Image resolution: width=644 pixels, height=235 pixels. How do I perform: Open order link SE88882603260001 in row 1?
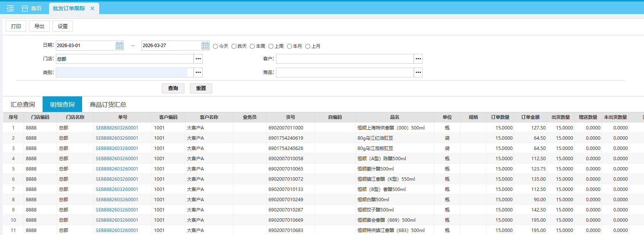tap(117, 128)
